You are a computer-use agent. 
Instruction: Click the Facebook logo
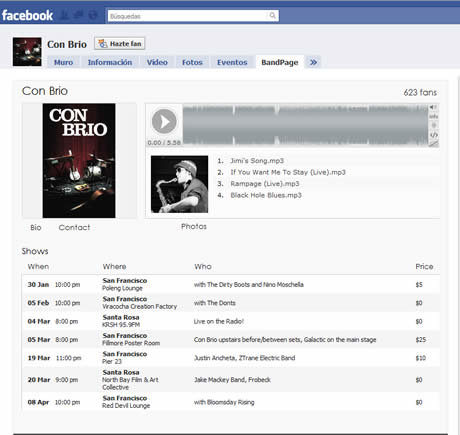[27, 15]
